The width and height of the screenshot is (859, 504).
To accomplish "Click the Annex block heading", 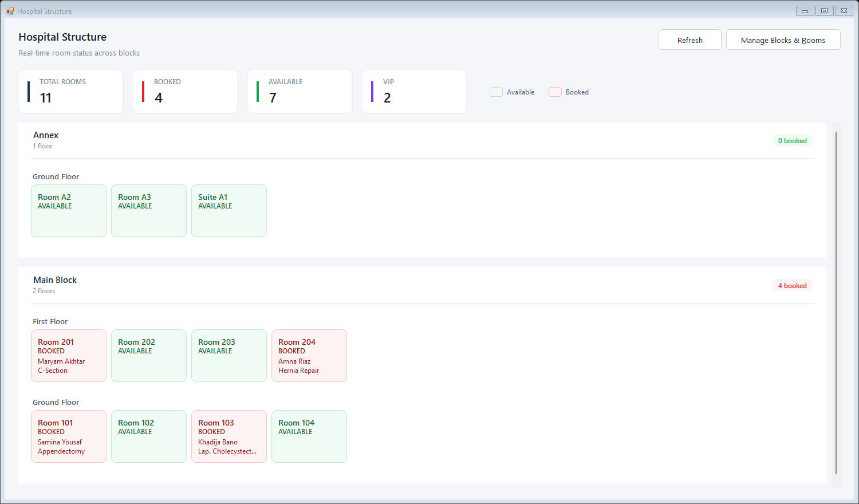I will 46,135.
